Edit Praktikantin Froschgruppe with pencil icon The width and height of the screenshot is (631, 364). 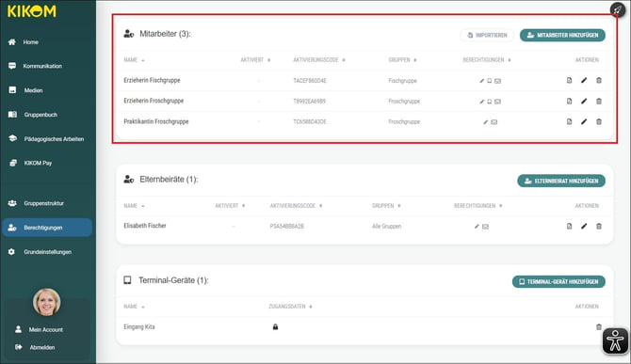pyautogui.click(x=584, y=121)
